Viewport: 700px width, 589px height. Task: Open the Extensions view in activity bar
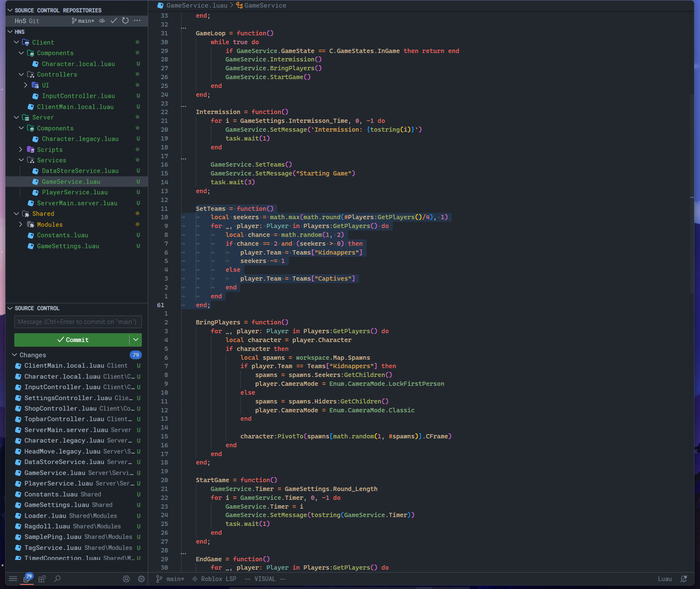pyautogui.click(x=42, y=579)
